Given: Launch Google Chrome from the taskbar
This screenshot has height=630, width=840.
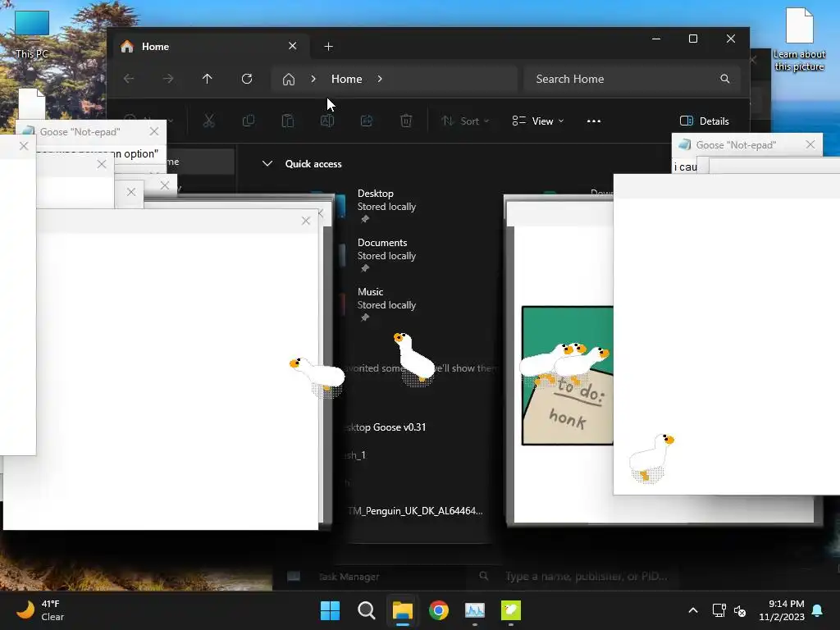Looking at the screenshot, I should (439, 610).
